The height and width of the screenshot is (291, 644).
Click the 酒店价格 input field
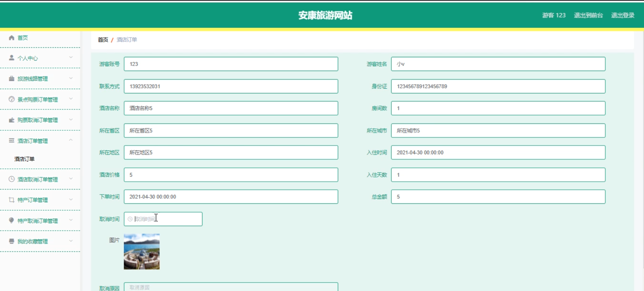coord(231,175)
